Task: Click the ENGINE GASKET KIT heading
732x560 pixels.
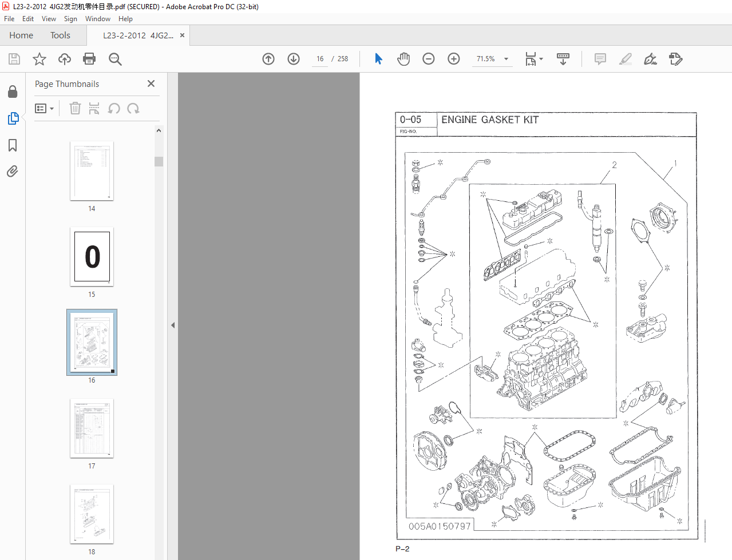Action: 490,120
